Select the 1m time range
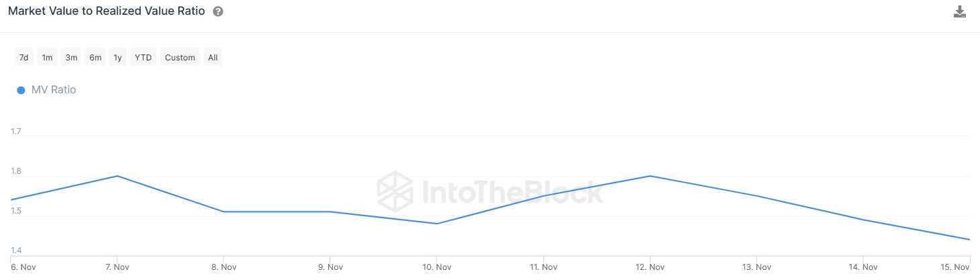The height and width of the screenshot is (280, 980). point(47,58)
